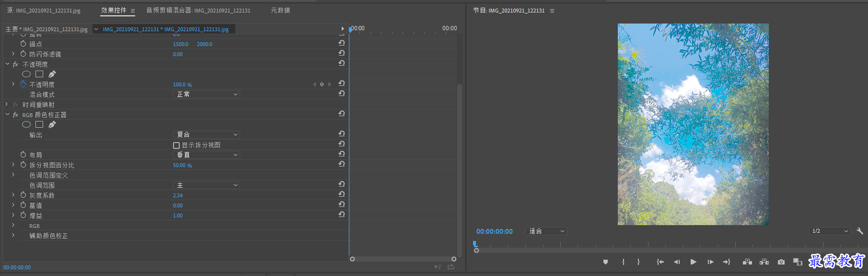
Task: Open 色调范围 dropdown showing 主
Action: pyautogui.click(x=207, y=185)
